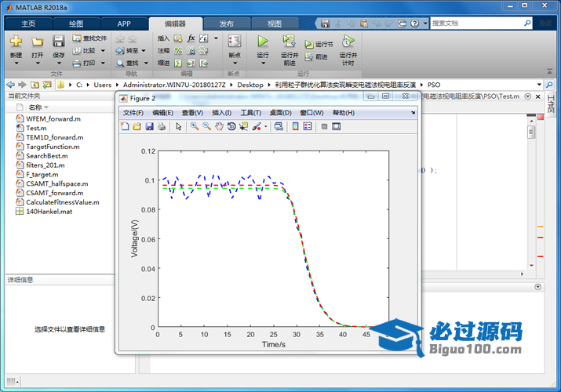Image resolution: width=561 pixels, height=392 pixels.
Task: Open 帮助(H) menu in Figure 2
Action: pyautogui.click(x=344, y=113)
